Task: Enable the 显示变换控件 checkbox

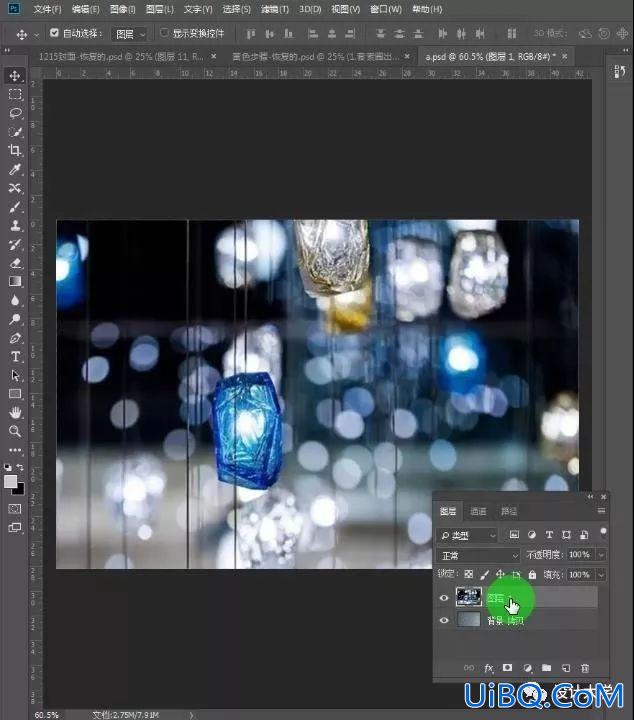Action: coord(164,33)
